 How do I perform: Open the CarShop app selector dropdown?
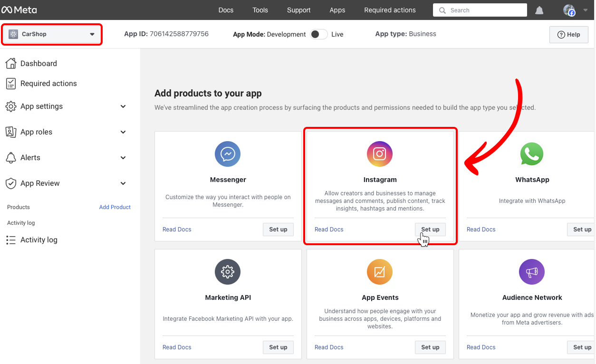(x=52, y=34)
